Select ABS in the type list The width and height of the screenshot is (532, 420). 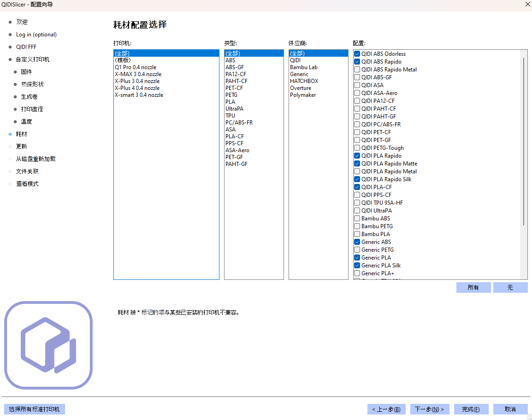[254, 60]
